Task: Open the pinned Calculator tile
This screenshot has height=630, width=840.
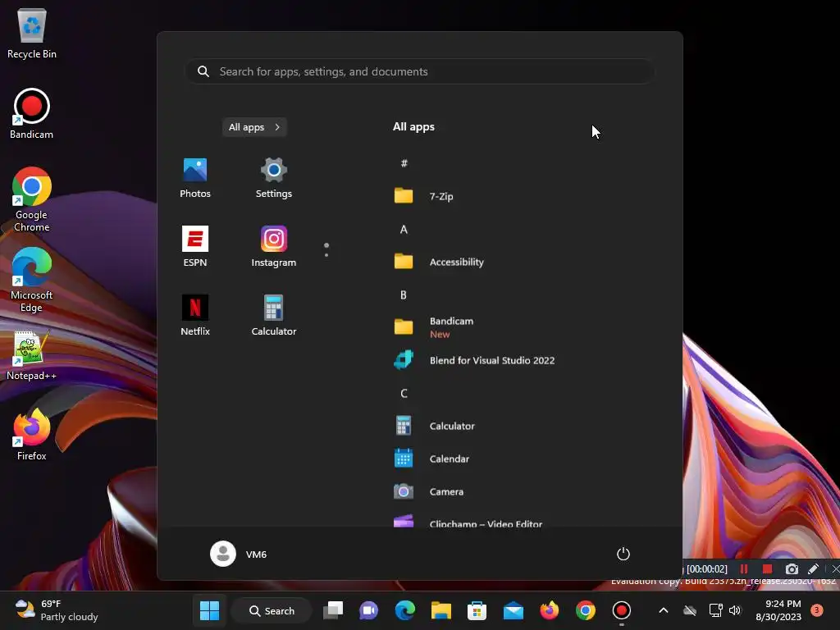Action: (274, 316)
